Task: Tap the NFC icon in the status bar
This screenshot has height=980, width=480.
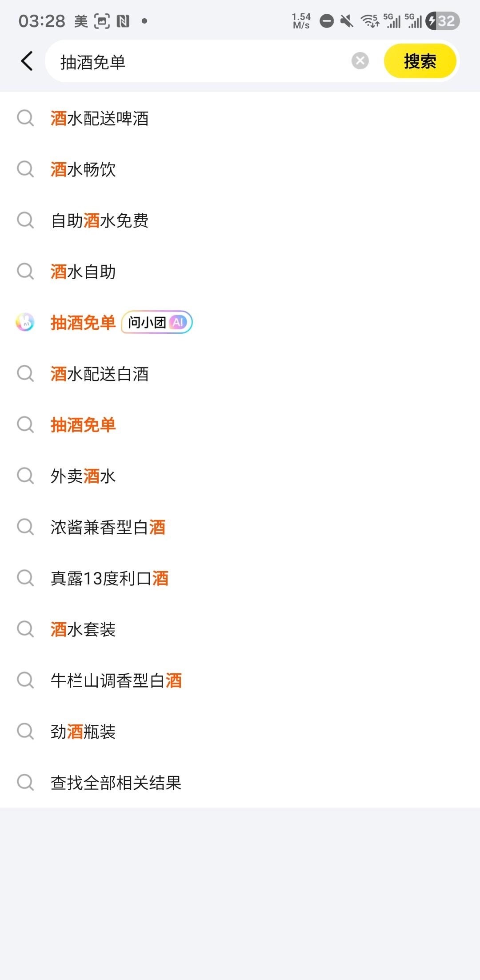Action: coord(123,21)
